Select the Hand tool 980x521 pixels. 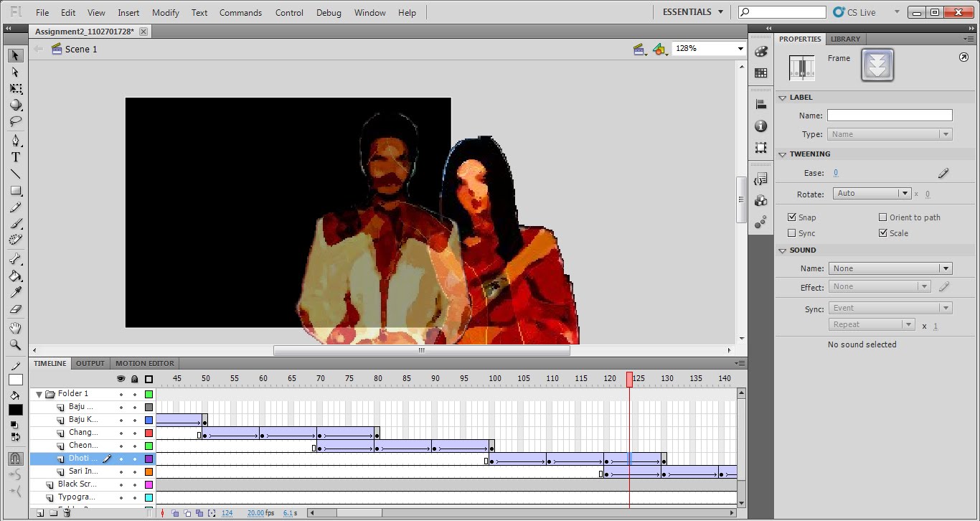point(15,328)
